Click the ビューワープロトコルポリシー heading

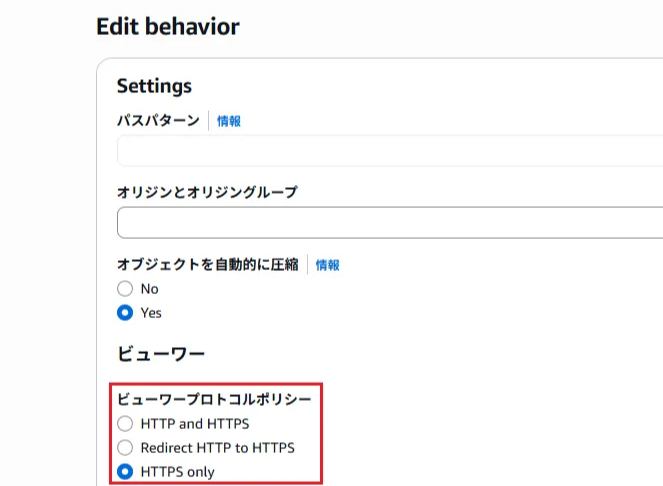click(x=214, y=399)
